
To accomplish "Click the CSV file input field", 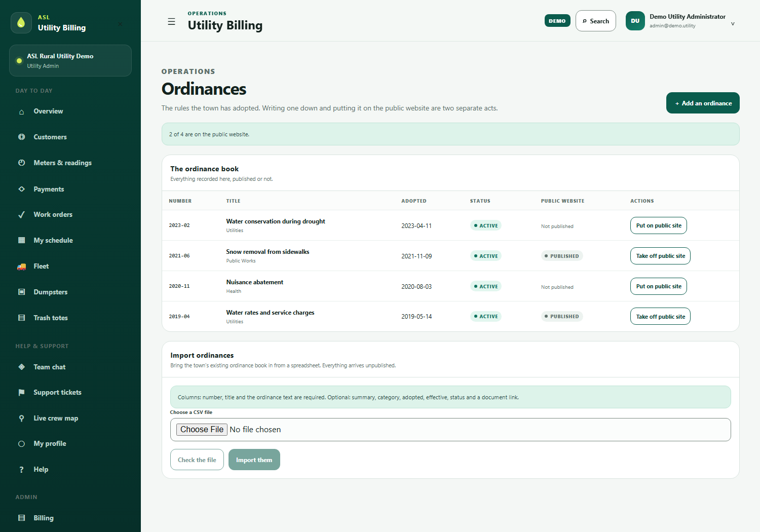I will (x=450, y=430).
